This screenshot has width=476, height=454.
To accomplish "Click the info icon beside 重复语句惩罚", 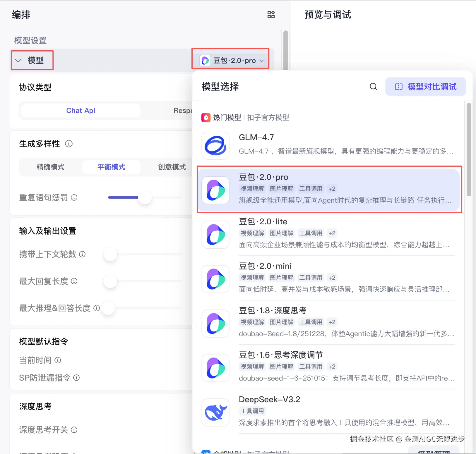I will [x=74, y=197].
